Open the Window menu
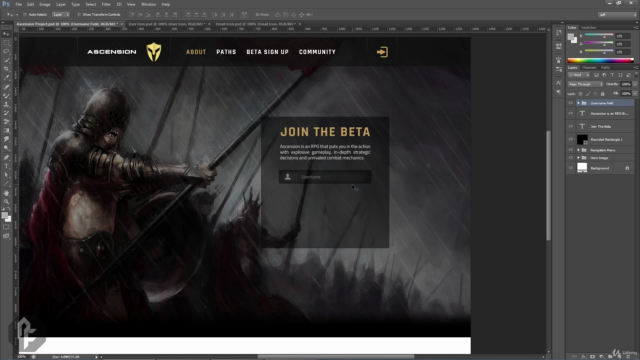Viewport: 640px width, 360px height. (x=148, y=4)
